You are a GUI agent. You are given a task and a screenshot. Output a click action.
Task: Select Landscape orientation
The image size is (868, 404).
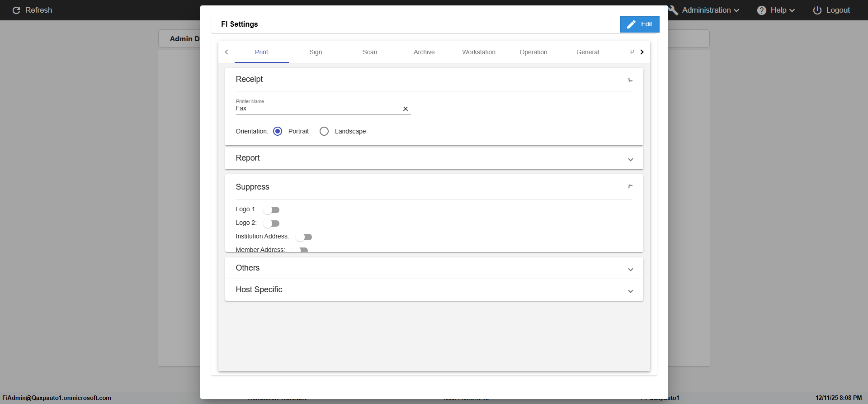coord(324,131)
